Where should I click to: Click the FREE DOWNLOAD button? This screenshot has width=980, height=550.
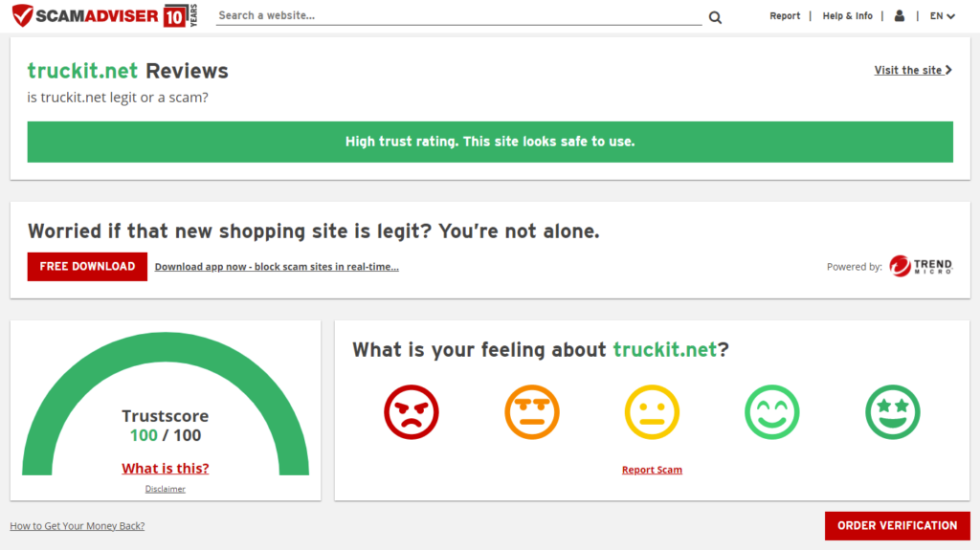[87, 266]
